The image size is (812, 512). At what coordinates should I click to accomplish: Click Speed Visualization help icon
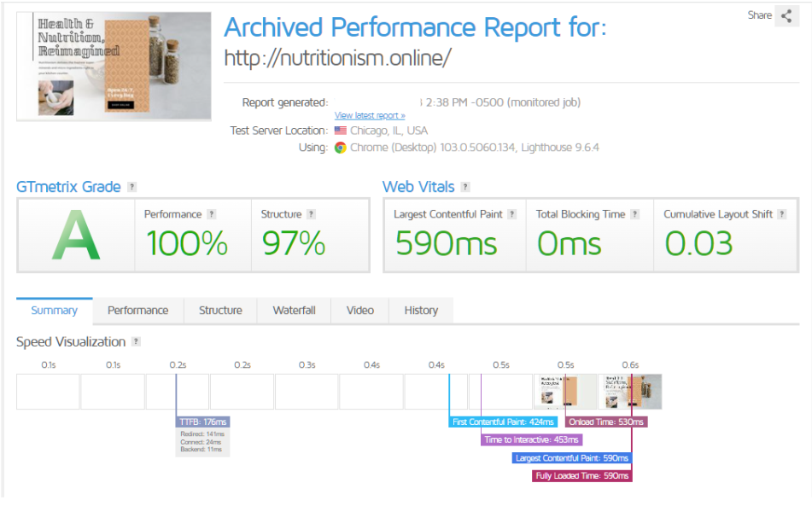[x=136, y=341]
